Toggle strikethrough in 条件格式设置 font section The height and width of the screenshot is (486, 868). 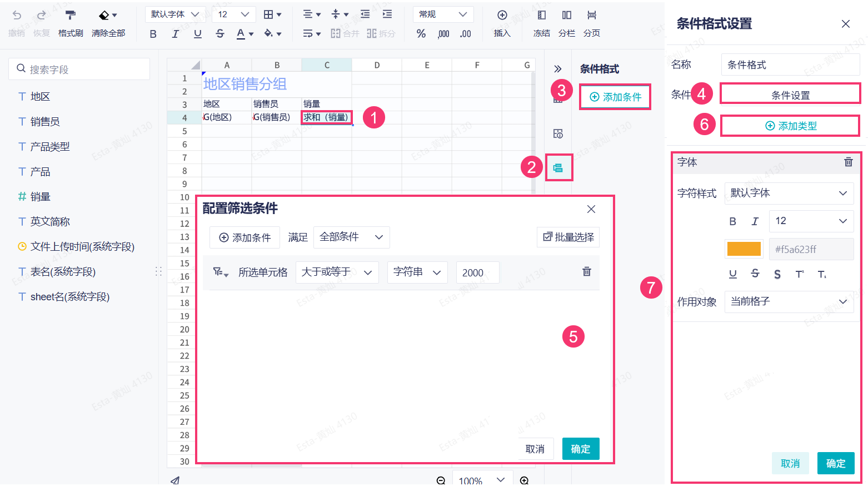(x=755, y=274)
